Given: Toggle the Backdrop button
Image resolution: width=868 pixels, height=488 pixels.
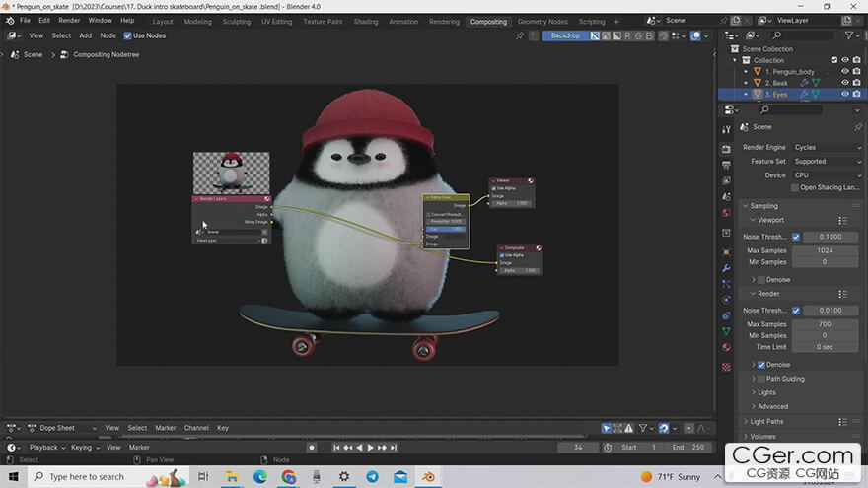Looking at the screenshot, I should pos(565,35).
